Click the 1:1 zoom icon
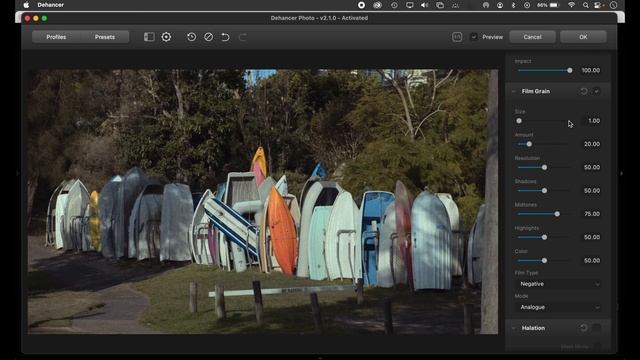The width and height of the screenshot is (640, 360). tap(457, 37)
